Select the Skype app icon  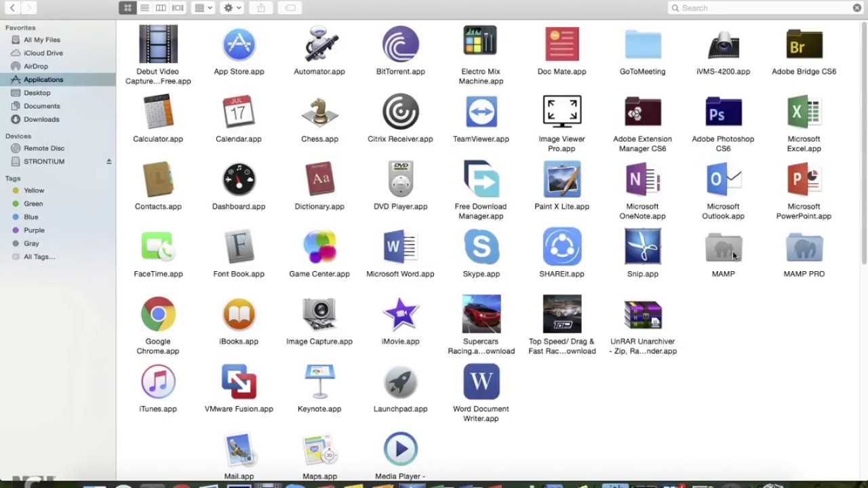click(481, 247)
